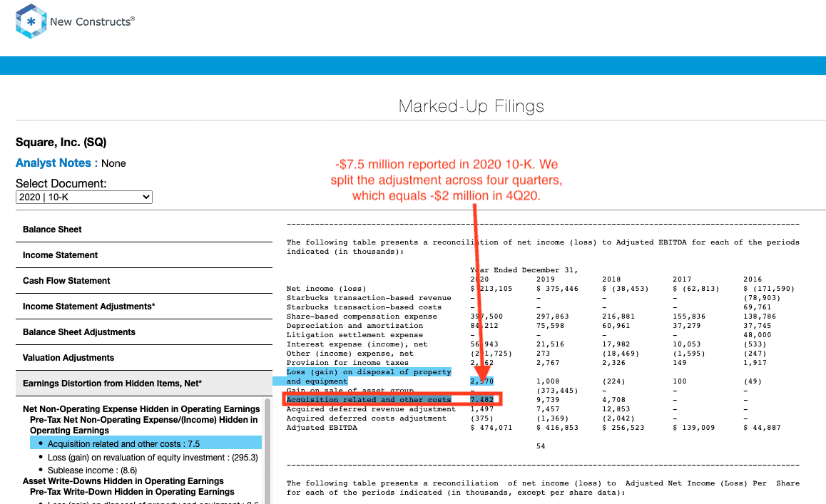Screen dimensions: 826x504
Task: Click 'Pre-Tax Write-Down Hidden in Operating Earnings' subheading
Action: click(x=132, y=491)
